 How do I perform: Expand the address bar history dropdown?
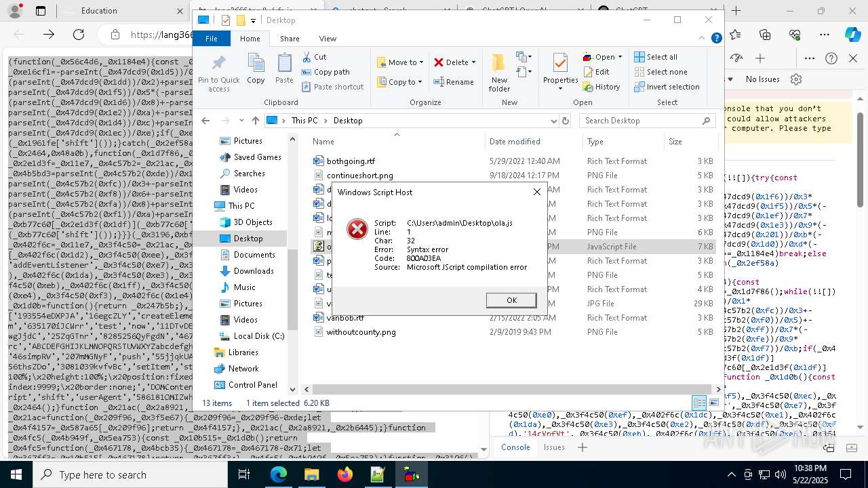coord(553,121)
